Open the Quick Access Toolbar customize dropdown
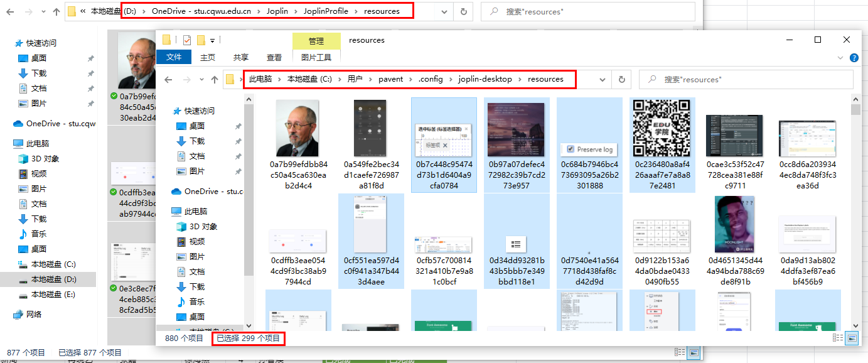868x363 pixels. (x=211, y=40)
